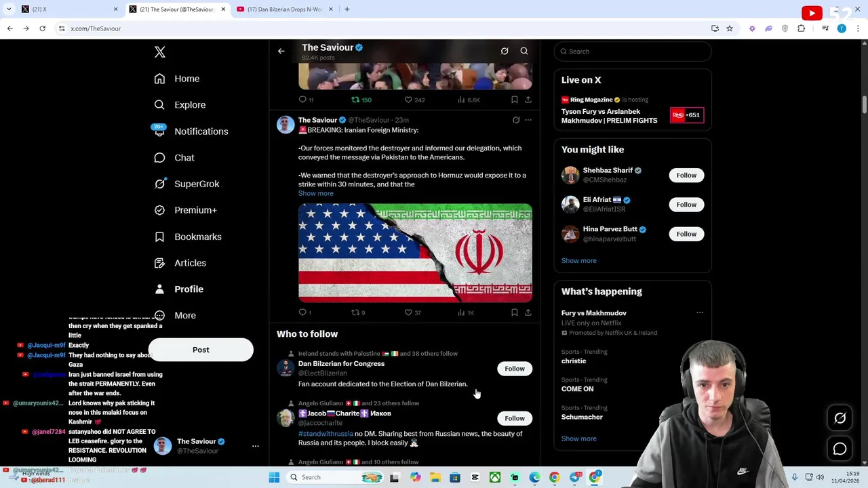Reply to the US-Iran flag post
The width and height of the screenshot is (868, 488).
coord(305,312)
